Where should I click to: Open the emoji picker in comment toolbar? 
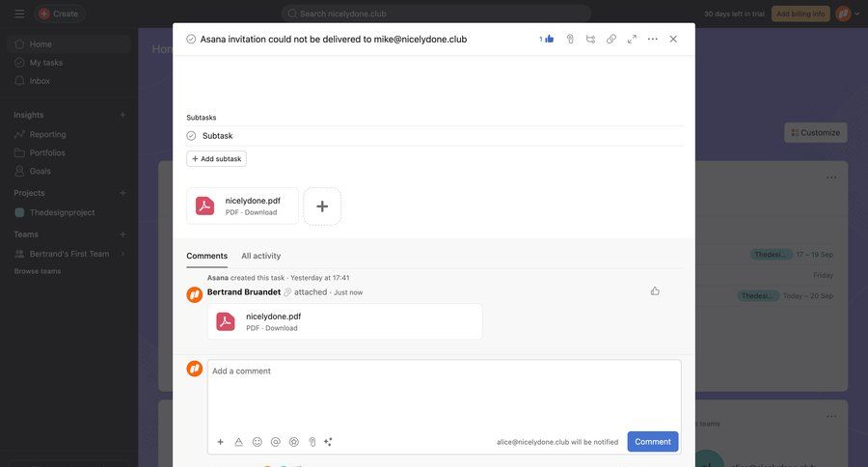click(x=257, y=442)
